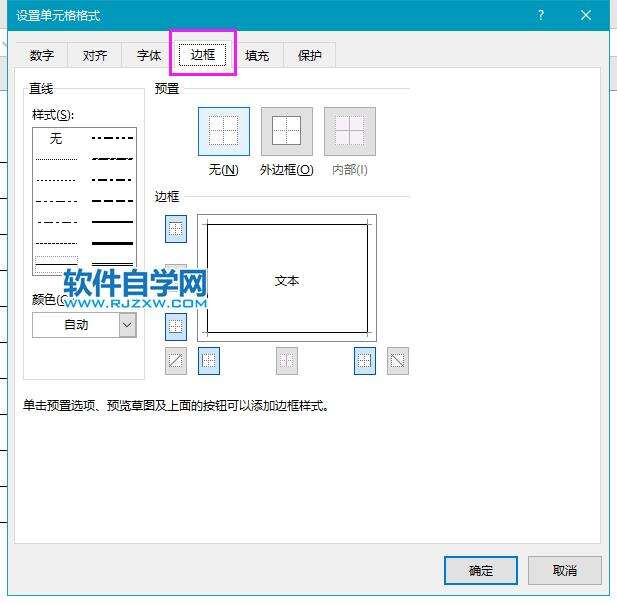Switch to the 数字 tab

(41, 55)
